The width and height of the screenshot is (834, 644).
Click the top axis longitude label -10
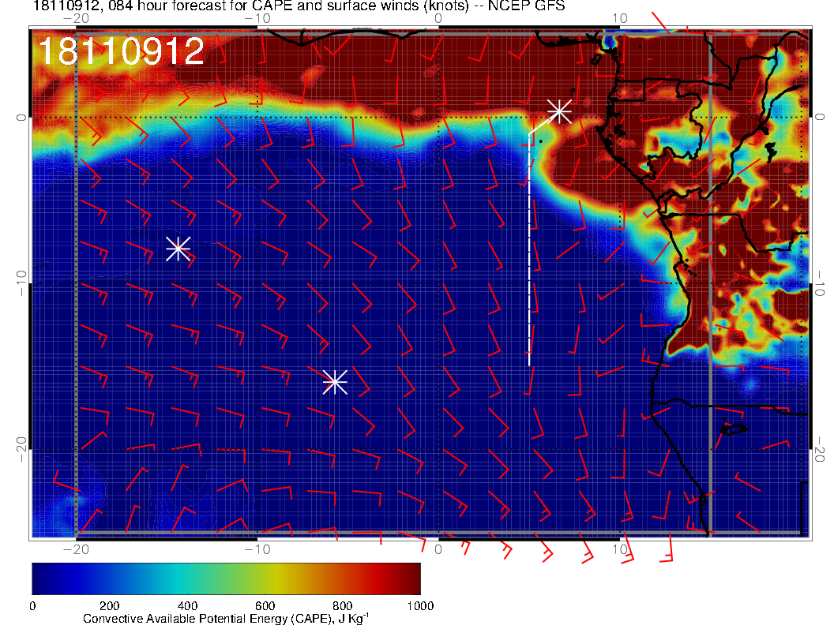[257, 19]
